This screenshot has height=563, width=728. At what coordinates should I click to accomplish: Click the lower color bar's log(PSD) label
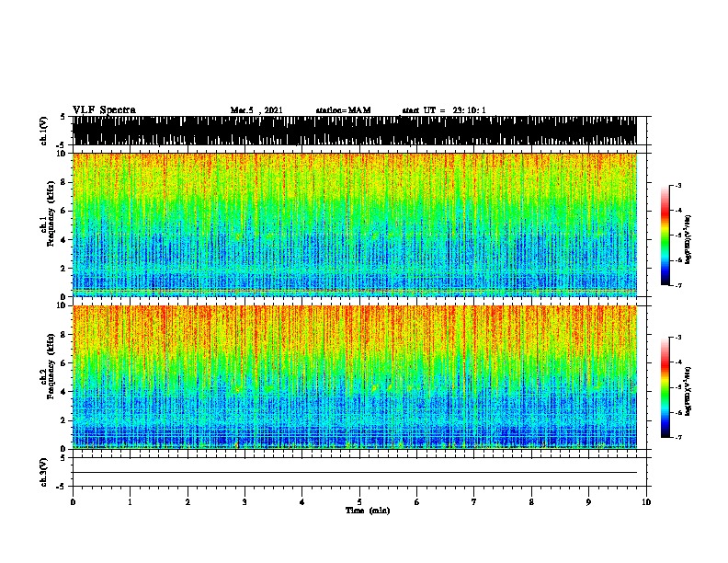688,391
